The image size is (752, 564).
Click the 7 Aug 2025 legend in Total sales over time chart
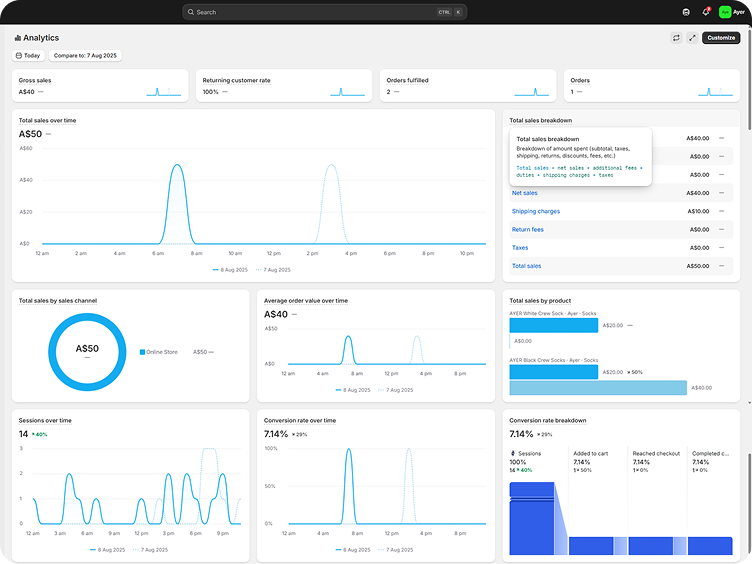coord(273,270)
